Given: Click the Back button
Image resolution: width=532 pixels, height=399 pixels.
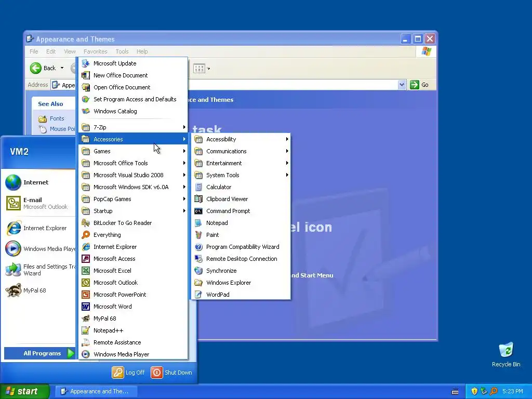Looking at the screenshot, I should 43,68.
